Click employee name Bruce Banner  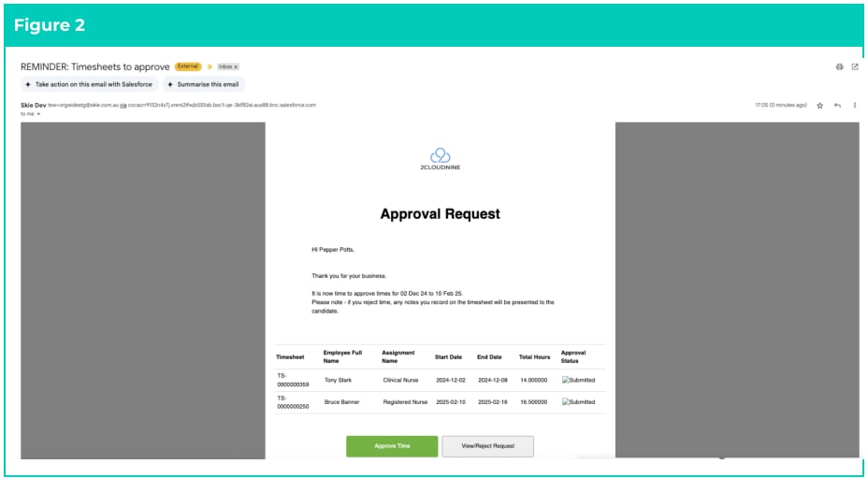click(x=342, y=402)
